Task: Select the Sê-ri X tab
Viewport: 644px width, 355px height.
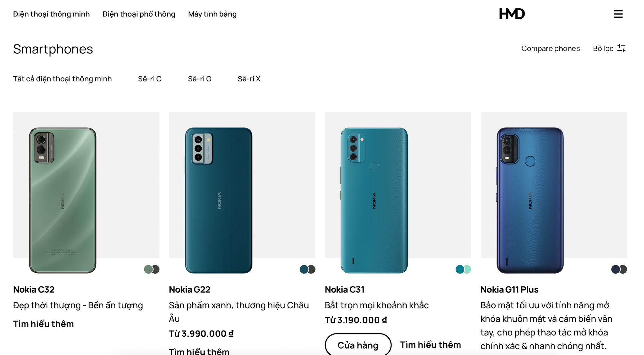Action: click(x=249, y=79)
